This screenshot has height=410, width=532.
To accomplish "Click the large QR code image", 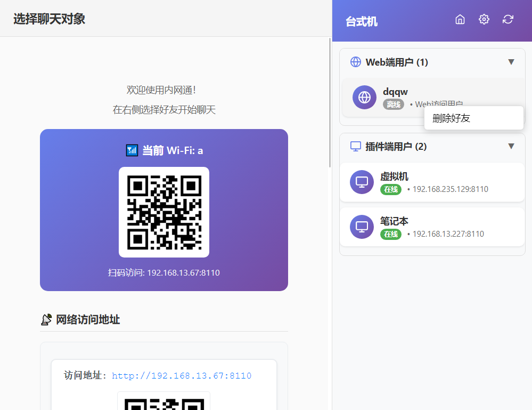I will pos(164,212).
